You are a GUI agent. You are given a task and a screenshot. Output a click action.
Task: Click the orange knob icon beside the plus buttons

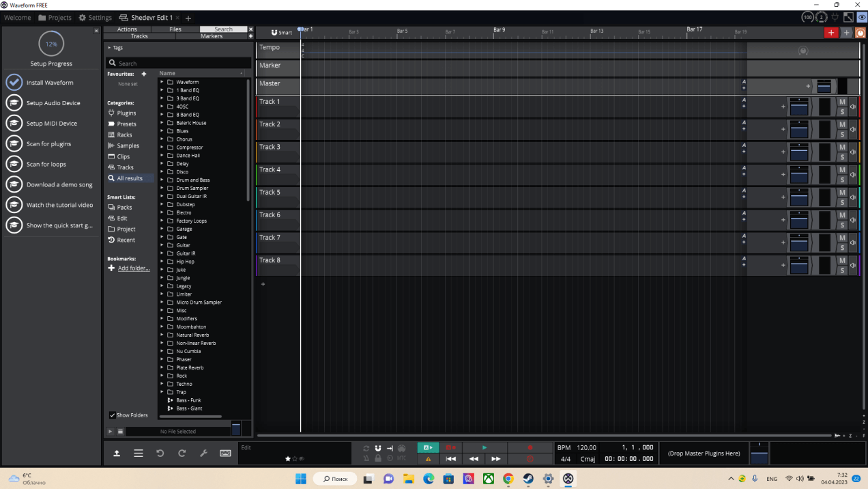tap(860, 33)
